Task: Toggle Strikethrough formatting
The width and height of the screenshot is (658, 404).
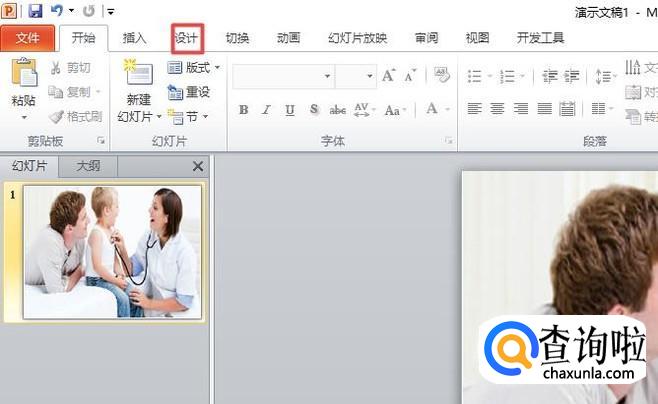Action: pyautogui.click(x=337, y=110)
